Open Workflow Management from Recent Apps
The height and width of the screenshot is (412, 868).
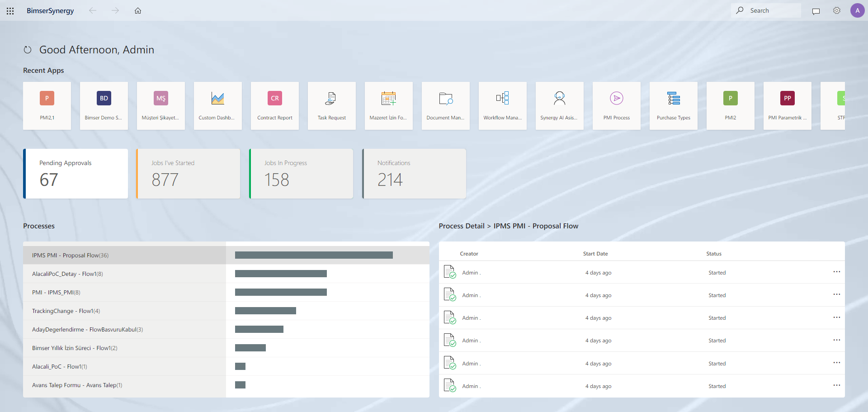(x=502, y=105)
